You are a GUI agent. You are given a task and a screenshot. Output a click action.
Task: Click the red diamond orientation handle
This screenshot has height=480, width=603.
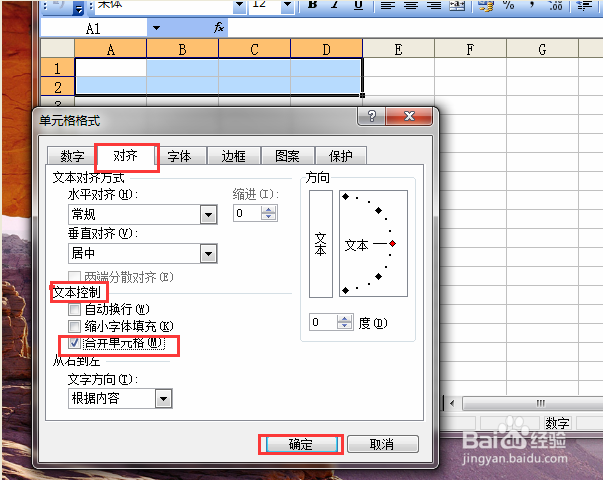coord(392,243)
